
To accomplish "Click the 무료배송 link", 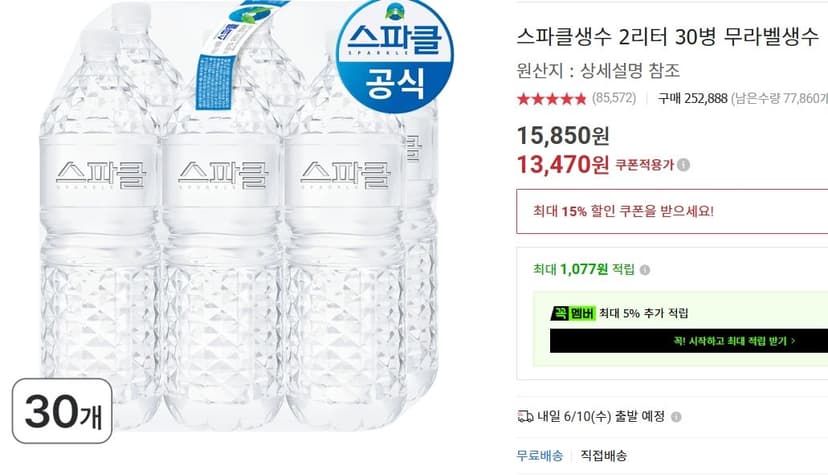I will click(x=540, y=456).
